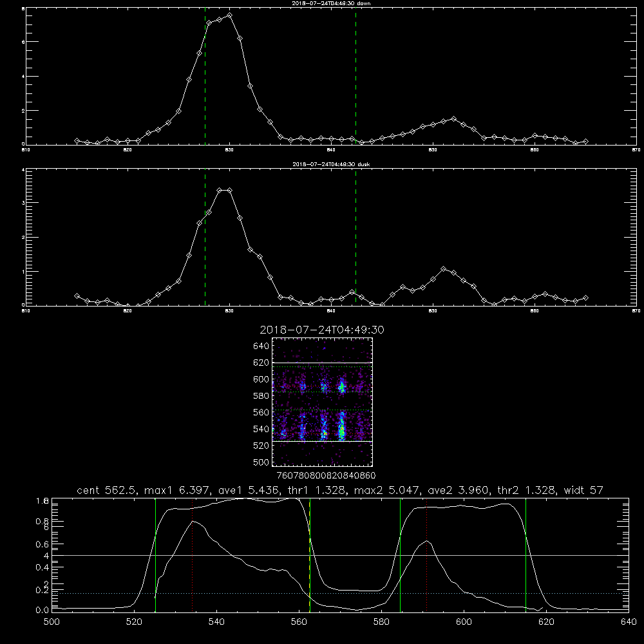Viewport: 644px width, 644px height.
Task: Click the right green dashed line in dawn plot
Action: tap(355, 76)
